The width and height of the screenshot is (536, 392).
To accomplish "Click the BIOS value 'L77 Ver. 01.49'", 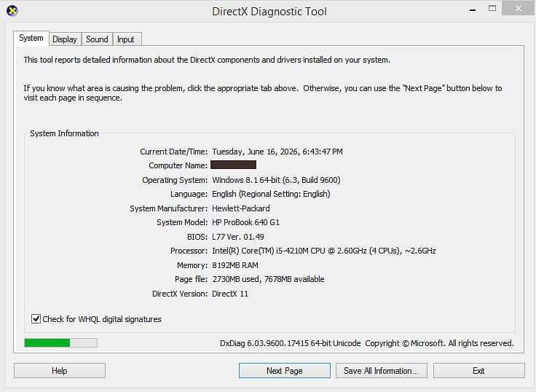I will (238, 237).
